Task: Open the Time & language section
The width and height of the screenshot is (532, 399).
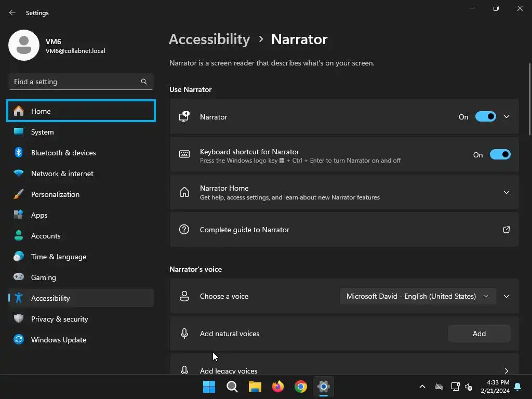Action: coord(59,257)
